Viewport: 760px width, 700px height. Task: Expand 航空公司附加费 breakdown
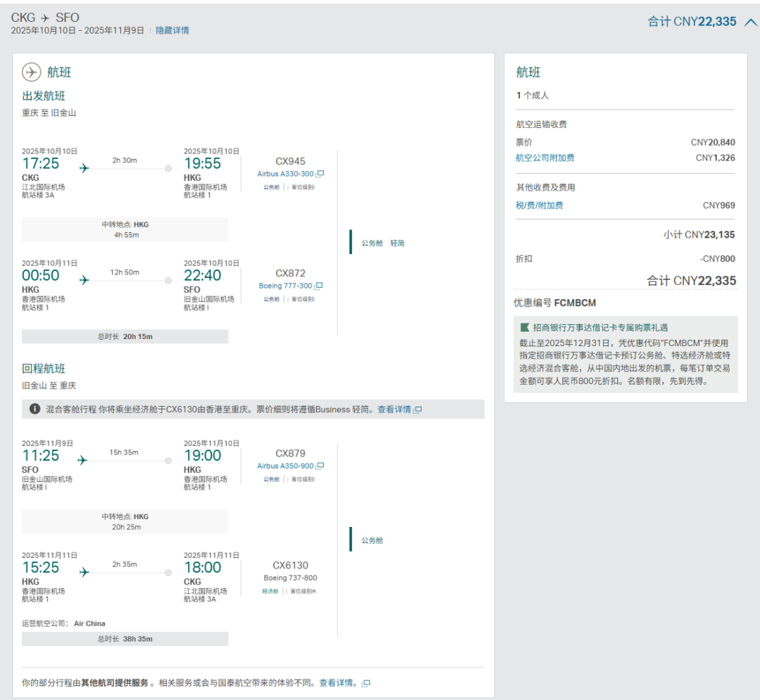tap(545, 158)
